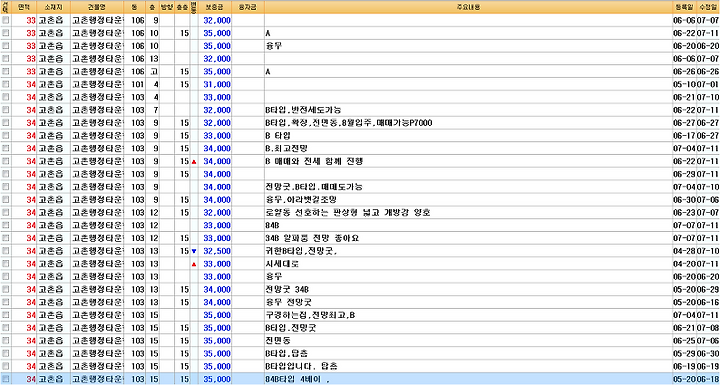Click the red up arrow in the 시세대로 row
Viewport: 720px width, 385px height.
(x=194, y=264)
